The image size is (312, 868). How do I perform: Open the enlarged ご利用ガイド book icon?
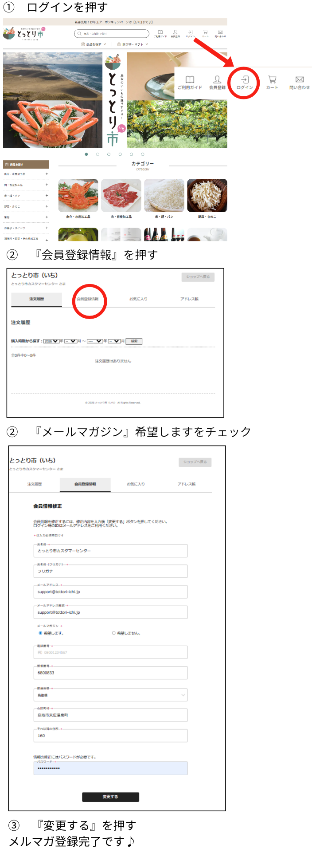(190, 82)
